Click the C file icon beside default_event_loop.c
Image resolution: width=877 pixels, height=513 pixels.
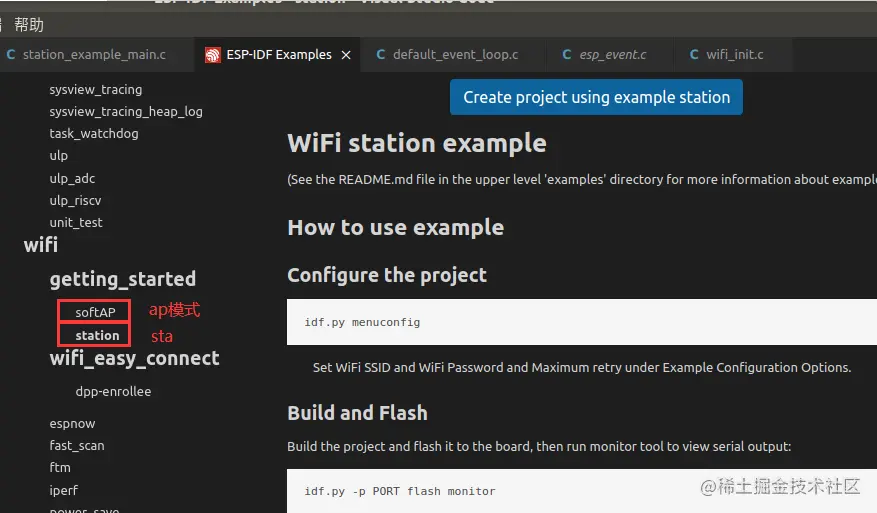pos(381,55)
